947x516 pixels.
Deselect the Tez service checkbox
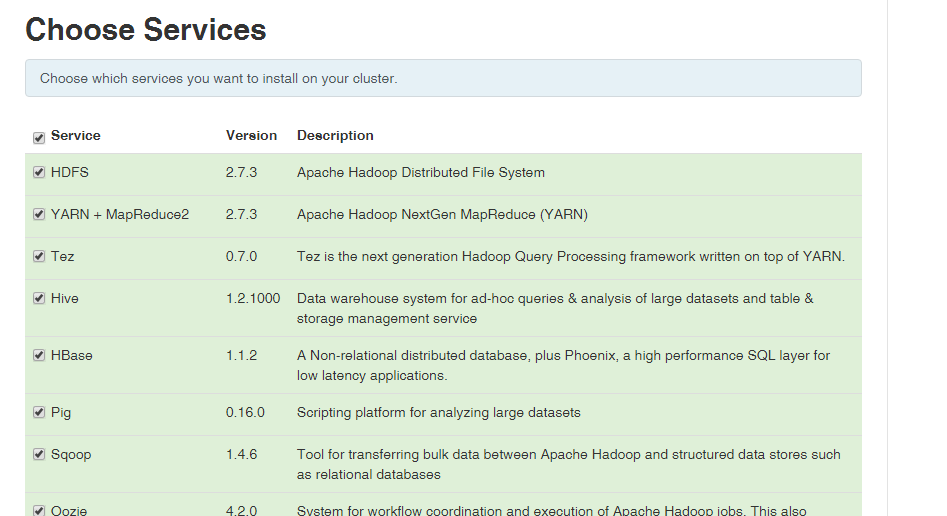(x=39, y=256)
